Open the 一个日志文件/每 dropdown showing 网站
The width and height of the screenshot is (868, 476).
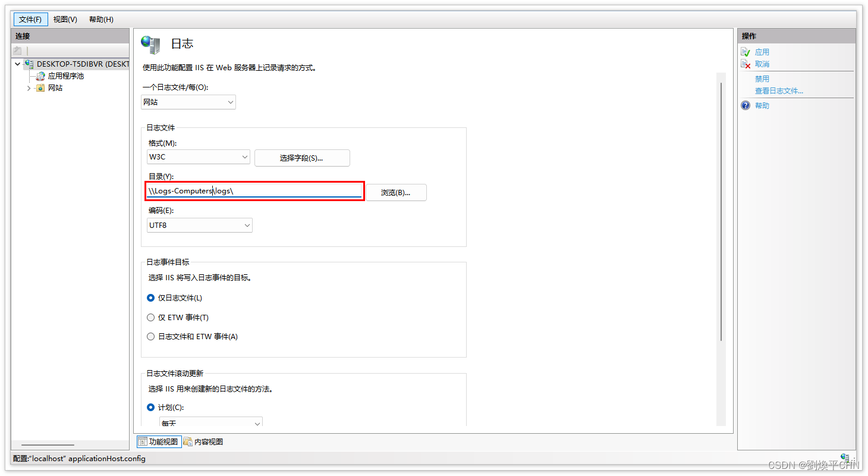[188, 102]
